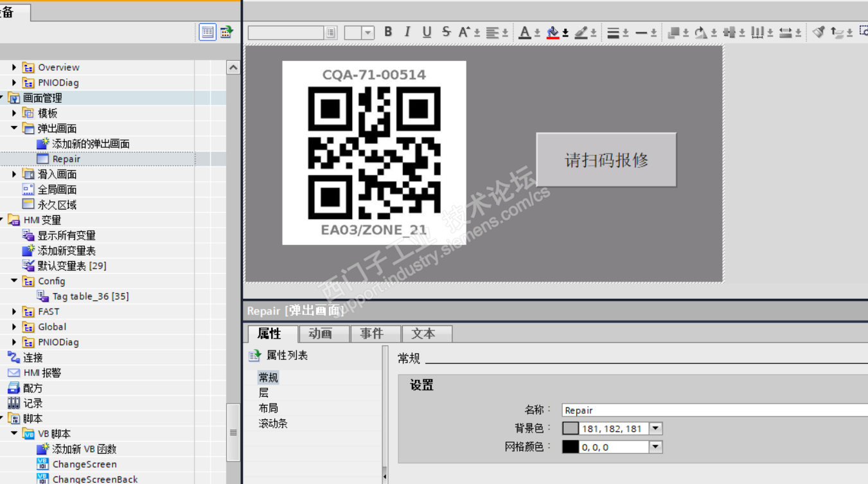
Task: Select the ChangeScreen script item
Action: pyautogui.click(x=85, y=464)
